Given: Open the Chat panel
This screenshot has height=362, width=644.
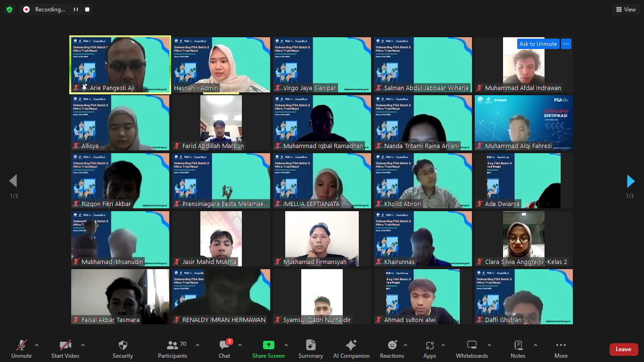Looking at the screenshot, I should pyautogui.click(x=224, y=349).
